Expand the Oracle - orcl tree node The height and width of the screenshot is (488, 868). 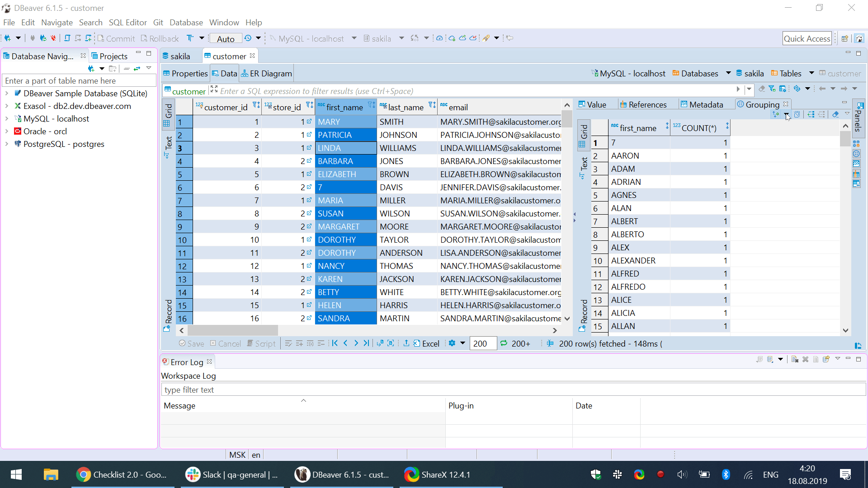coord(6,131)
